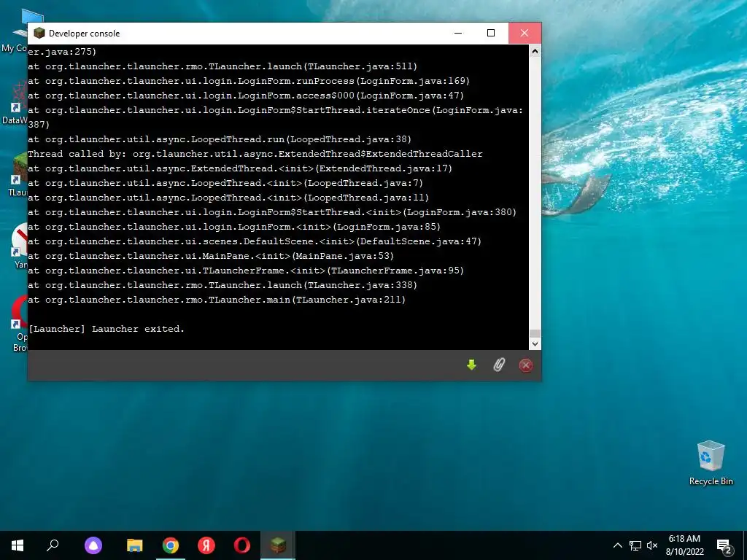747x560 pixels.
Task: Click the LoginForm.<init>(LoginForm.java:85) line
Action: 234,227
